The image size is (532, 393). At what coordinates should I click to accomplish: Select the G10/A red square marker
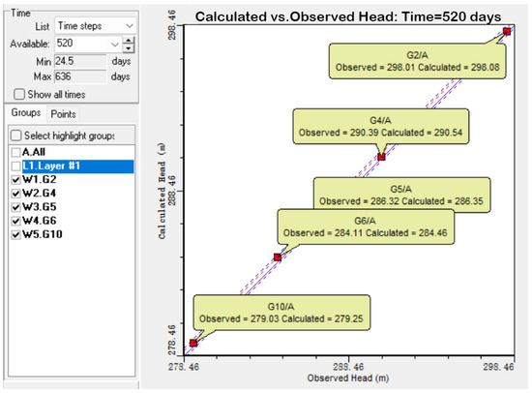[193, 343]
